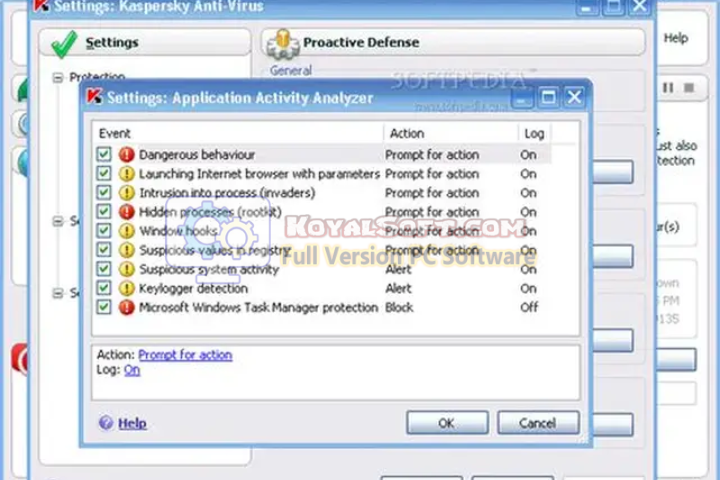Select Dangerous behaviour event row

[x=323, y=155]
